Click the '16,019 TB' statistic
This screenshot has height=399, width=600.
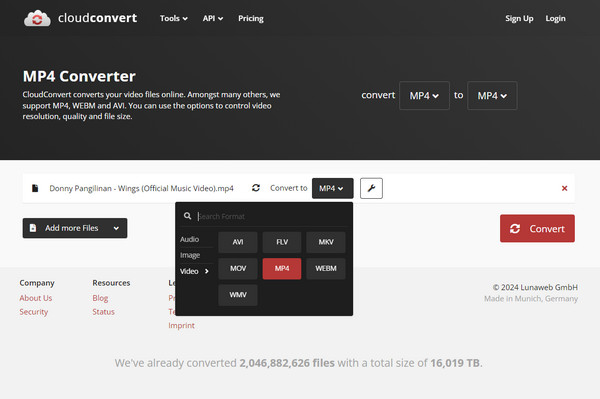pos(455,363)
